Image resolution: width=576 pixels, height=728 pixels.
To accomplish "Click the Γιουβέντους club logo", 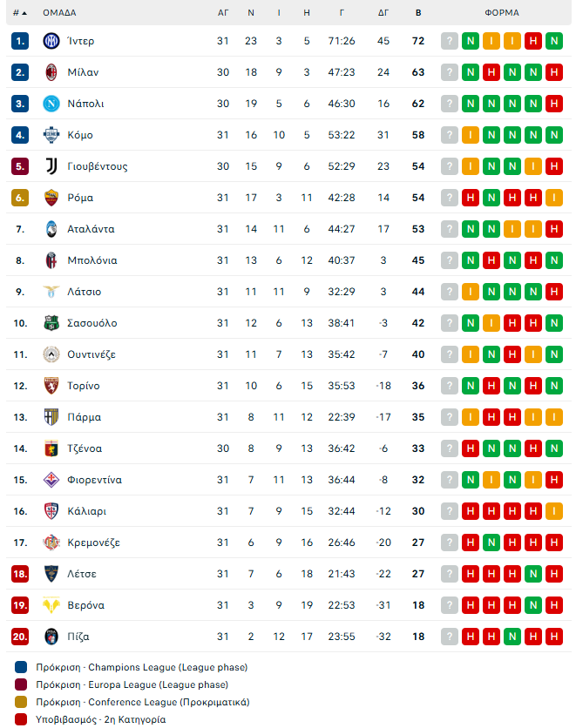I will point(51,166).
